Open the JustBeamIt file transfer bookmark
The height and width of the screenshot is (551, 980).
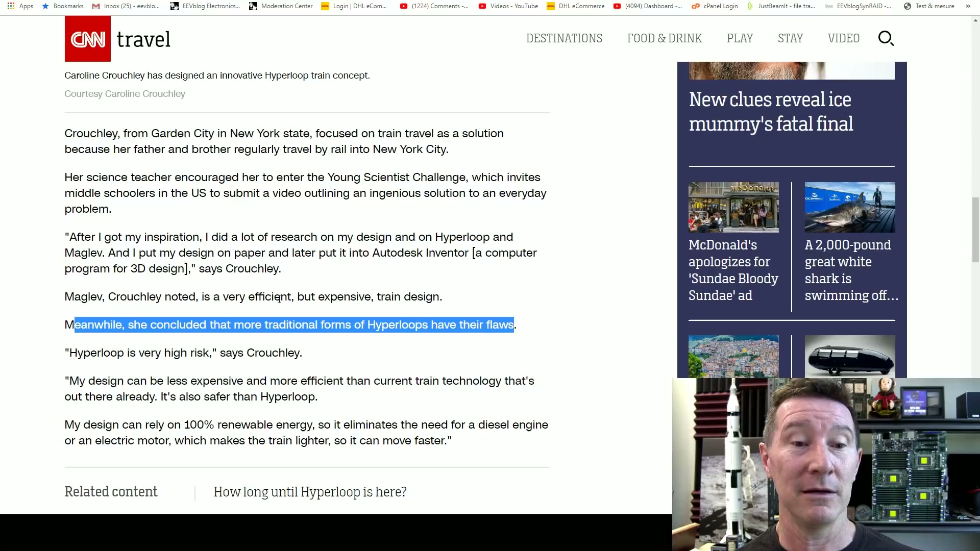click(x=781, y=6)
